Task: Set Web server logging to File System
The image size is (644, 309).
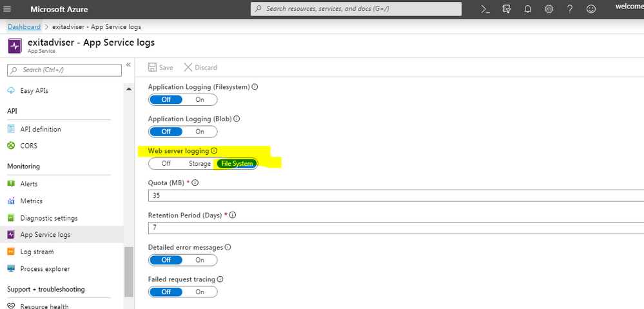Action: [237, 164]
